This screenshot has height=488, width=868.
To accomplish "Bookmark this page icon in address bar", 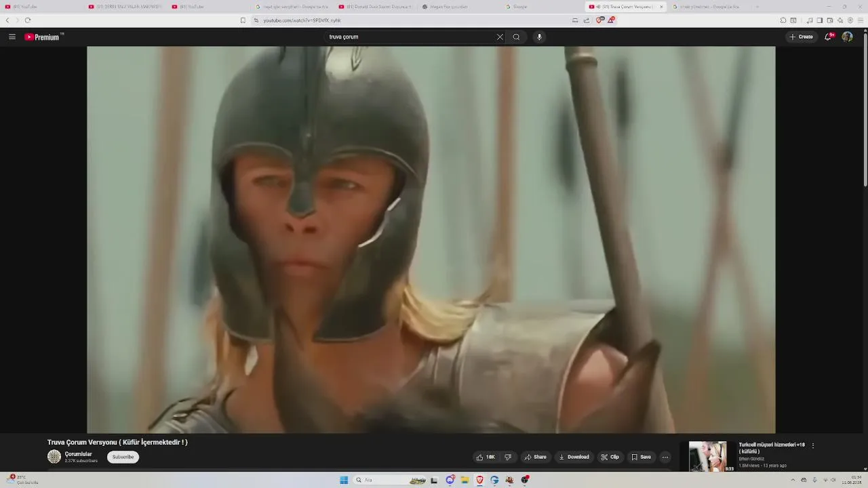I will click(243, 20).
